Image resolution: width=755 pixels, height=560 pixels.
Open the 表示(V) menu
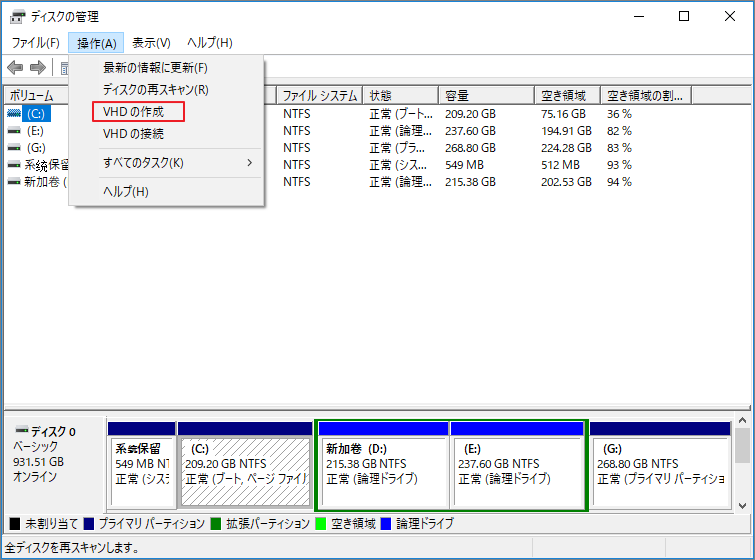(x=151, y=43)
